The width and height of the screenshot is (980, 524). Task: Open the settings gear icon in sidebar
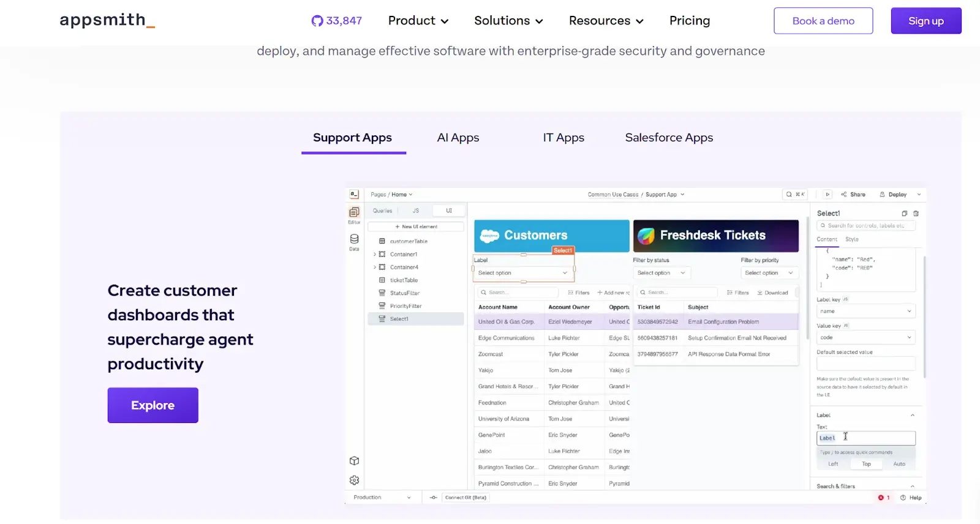click(x=354, y=481)
